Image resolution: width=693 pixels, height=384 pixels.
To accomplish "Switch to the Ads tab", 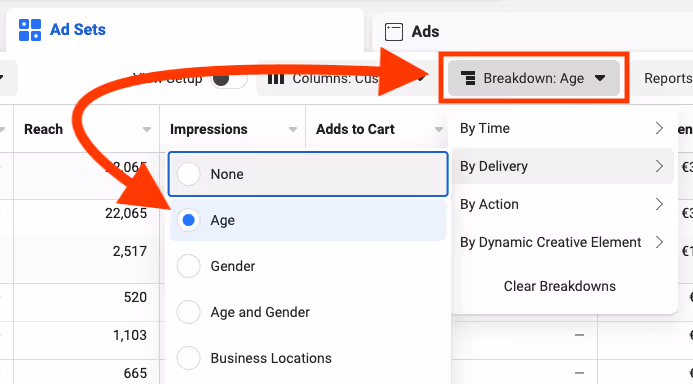I will (532, 32).
